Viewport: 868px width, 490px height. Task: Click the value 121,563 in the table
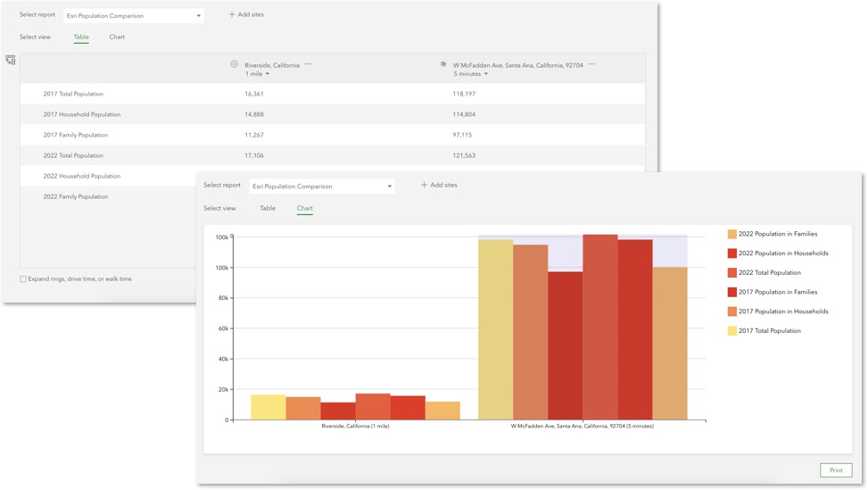click(x=464, y=155)
